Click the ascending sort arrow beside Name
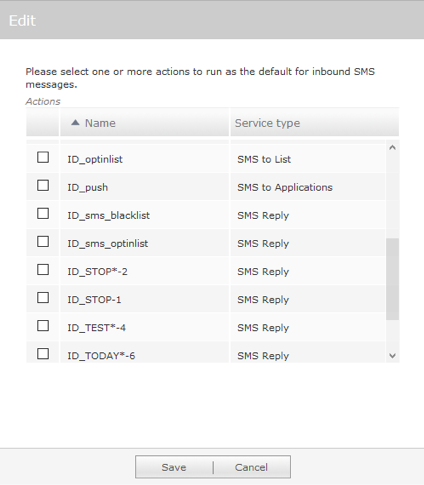The image size is (424, 485). 75,123
